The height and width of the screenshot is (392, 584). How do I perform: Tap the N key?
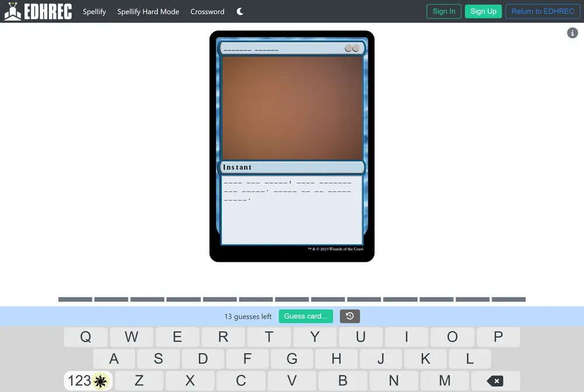394,381
